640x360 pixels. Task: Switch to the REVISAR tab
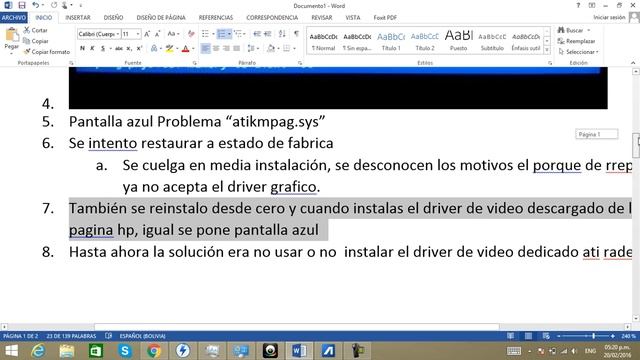pyautogui.click(x=322, y=18)
